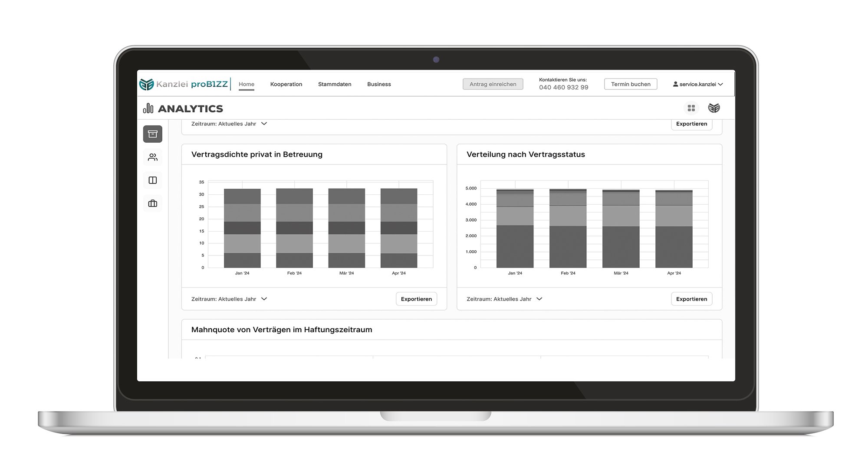Viewport: 868px width, 468px height.
Task: Select the Business menu item
Action: pyautogui.click(x=379, y=84)
